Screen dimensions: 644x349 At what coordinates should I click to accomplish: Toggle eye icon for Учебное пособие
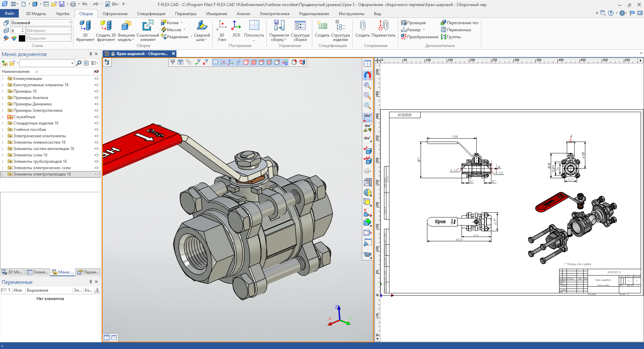[97, 130]
